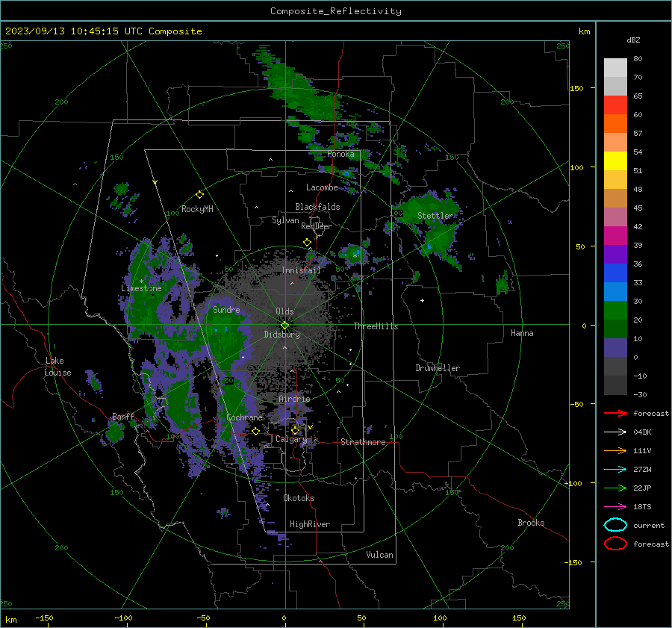Click the asterisk marker above Limestone
The width and height of the screenshot is (672, 628).
(141, 282)
